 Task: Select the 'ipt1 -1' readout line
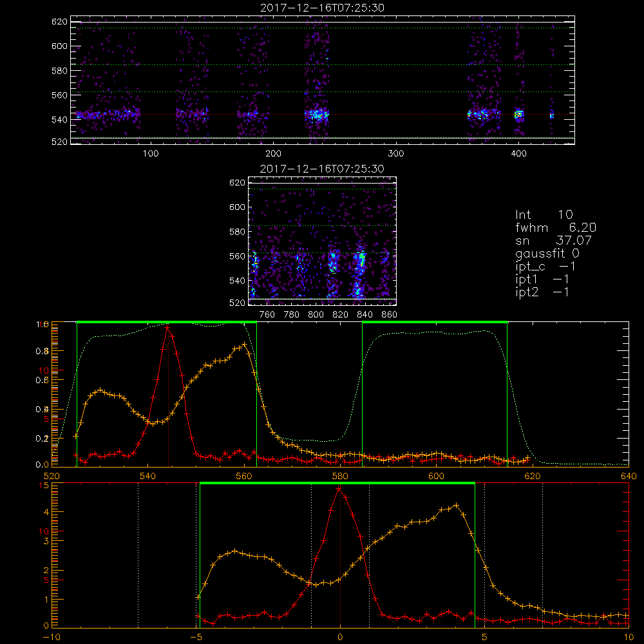pyautogui.click(x=542, y=279)
